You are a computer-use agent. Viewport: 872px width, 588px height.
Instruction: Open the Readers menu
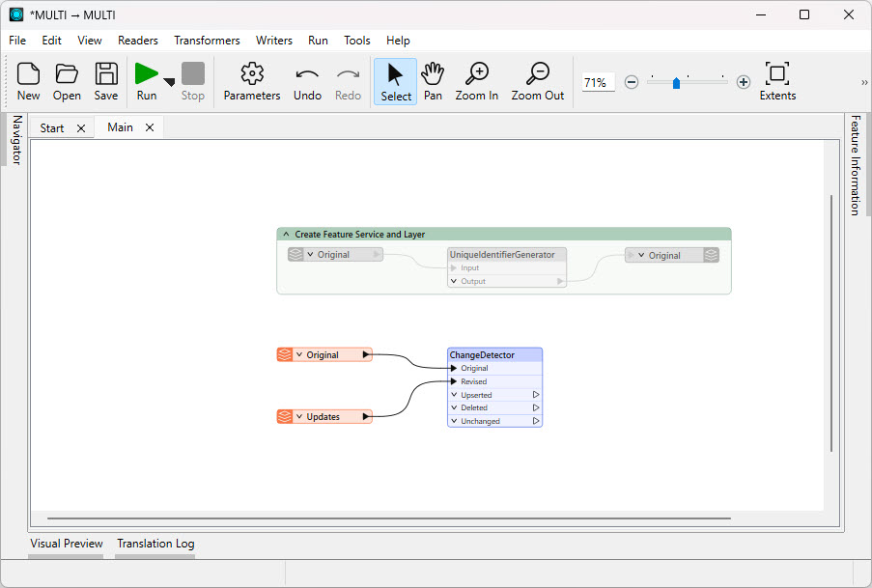click(x=138, y=40)
